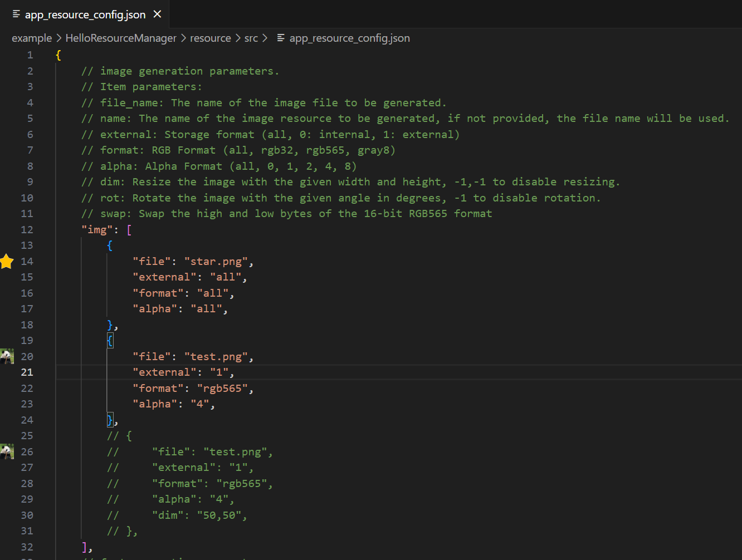Click the 'format: RGB Format' comment line
This screenshot has width=742, height=560.
[x=238, y=150]
